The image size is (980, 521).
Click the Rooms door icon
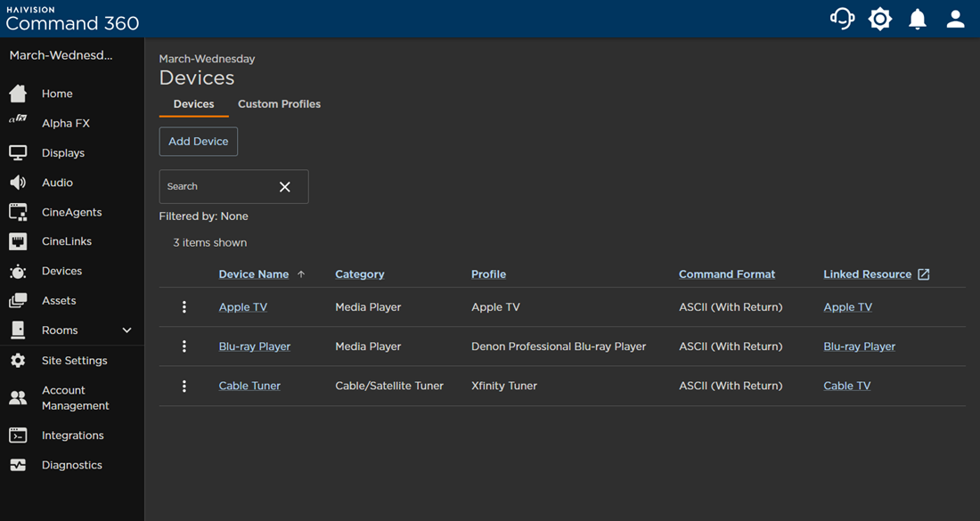18,330
